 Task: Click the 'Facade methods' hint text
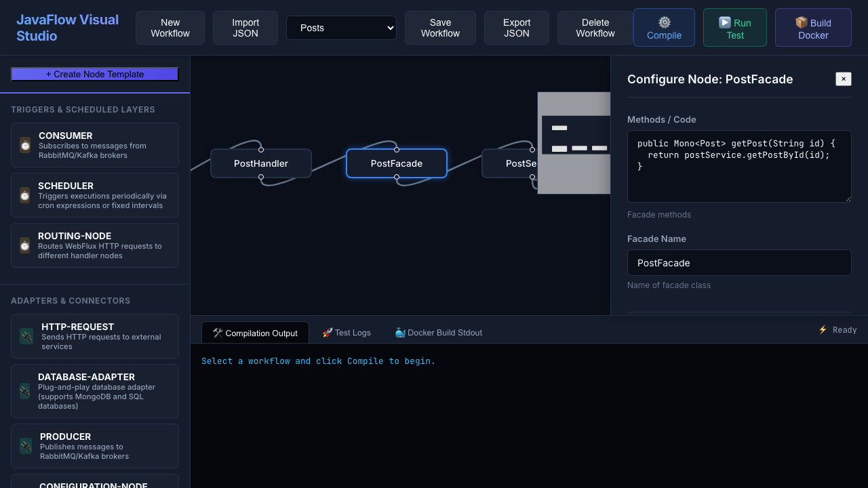pyautogui.click(x=659, y=215)
